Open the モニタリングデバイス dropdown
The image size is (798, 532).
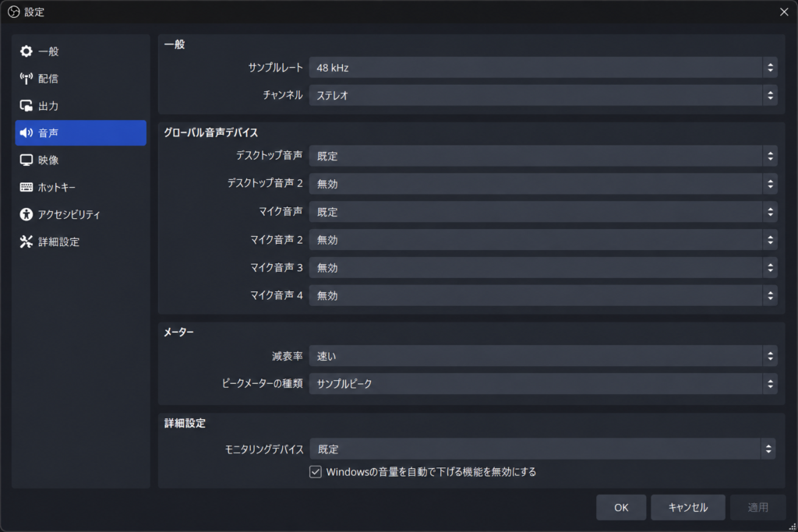(x=542, y=449)
